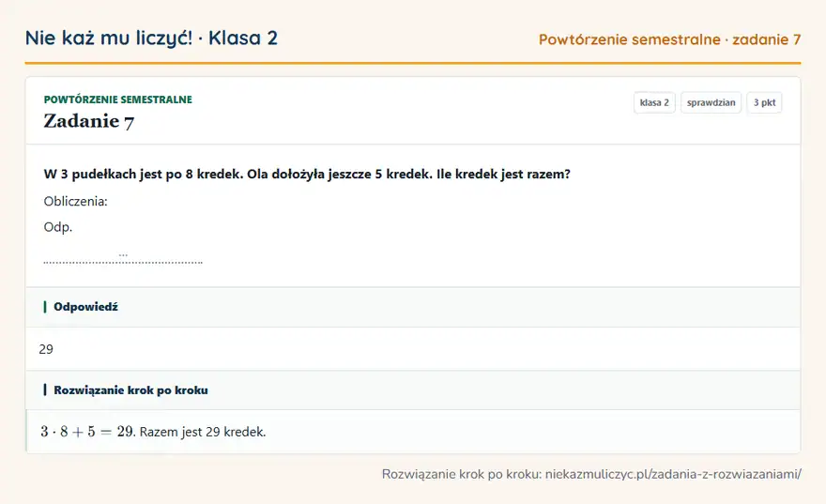Select the 'klasa 2' tag
This screenshot has width=826, height=504.
click(x=654, y=102)
